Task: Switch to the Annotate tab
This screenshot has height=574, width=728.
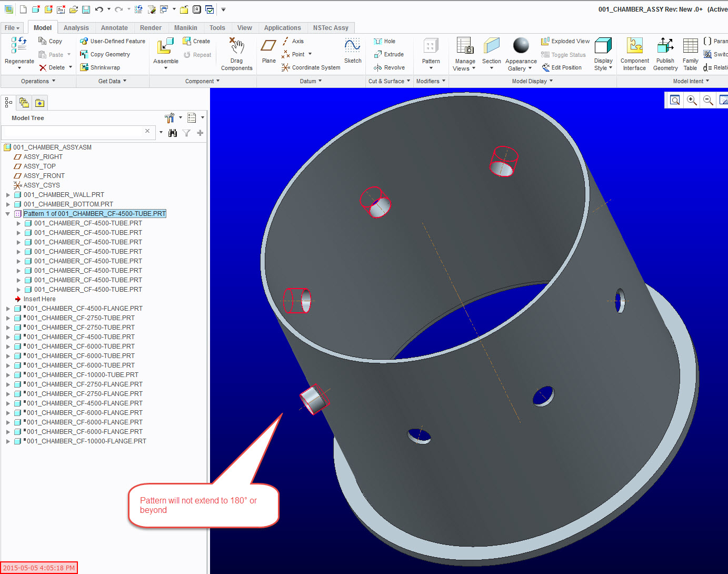Action: 114,28
